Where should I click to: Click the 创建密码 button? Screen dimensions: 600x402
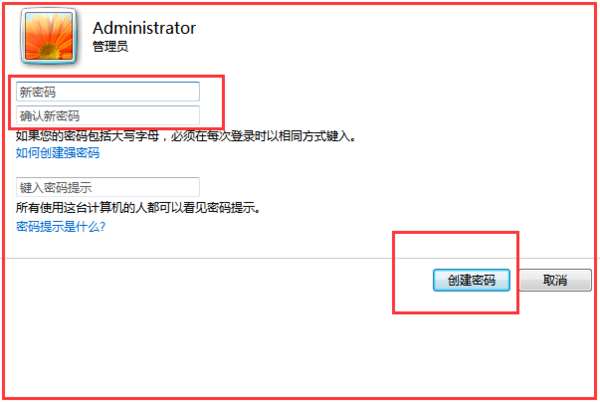(471, 280)
